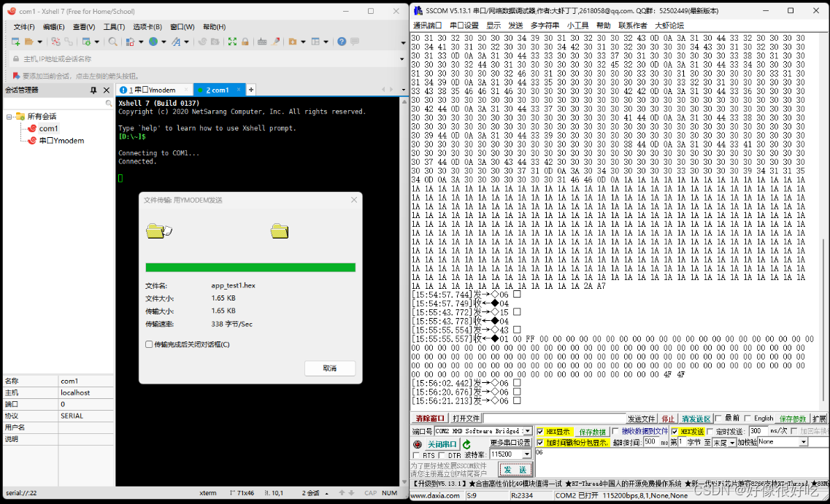Open the 文件(F) menu in Xshell

click(24, 26)
